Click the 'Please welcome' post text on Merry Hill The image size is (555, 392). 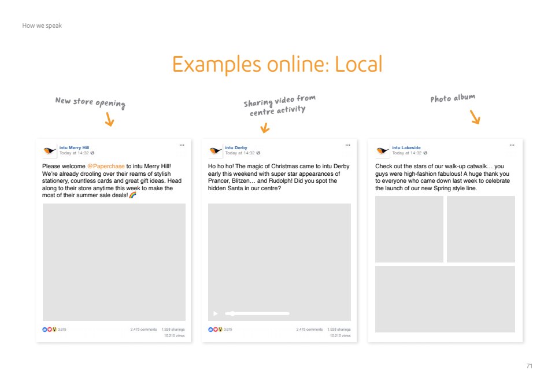pos(112,180)
